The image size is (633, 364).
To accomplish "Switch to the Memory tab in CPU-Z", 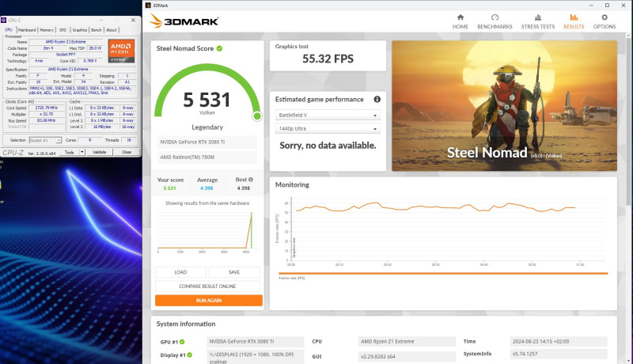I will [x=47, y=30].
